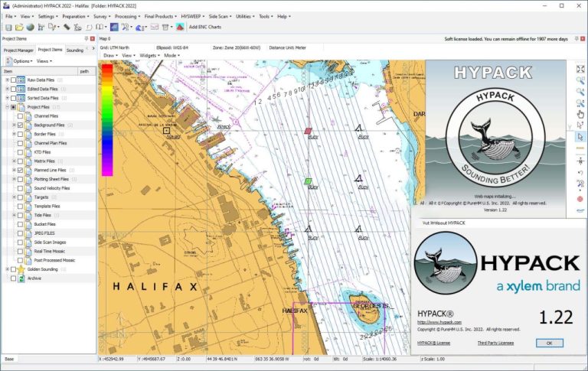Click the pointer-with-plus tool in map sidebar
Screen dimensions: 588x371
tap(580, 125)
